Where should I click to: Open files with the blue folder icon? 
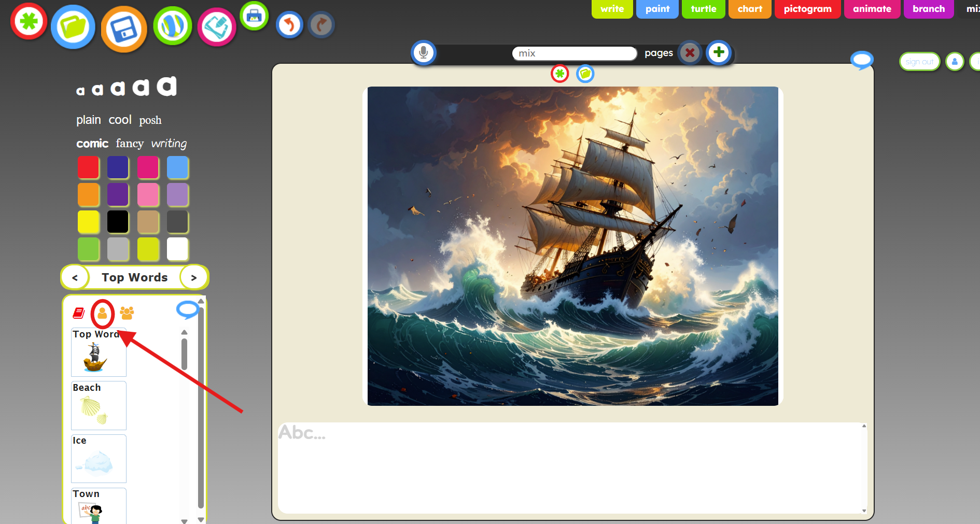pyautogui.click(x=73, y=27)
